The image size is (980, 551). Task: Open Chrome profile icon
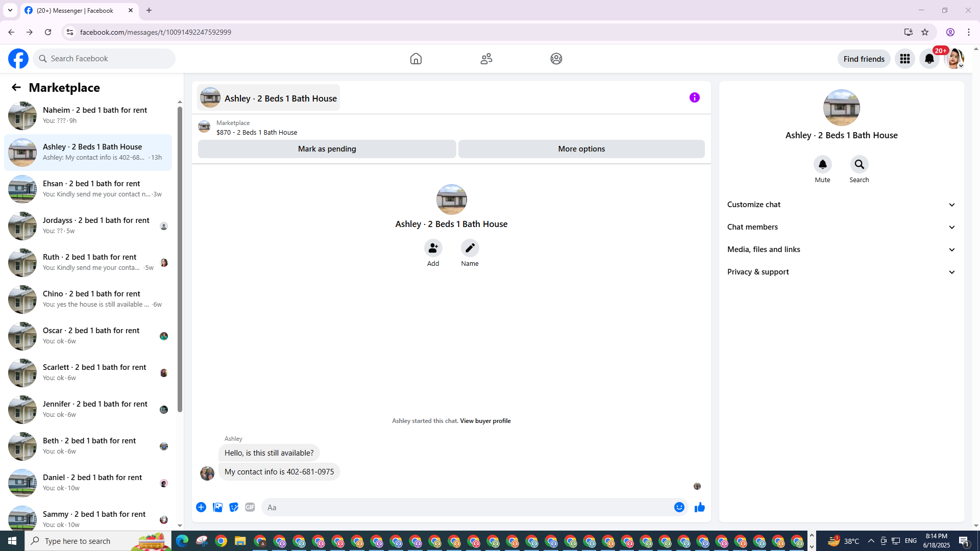(x=950, y=32)
